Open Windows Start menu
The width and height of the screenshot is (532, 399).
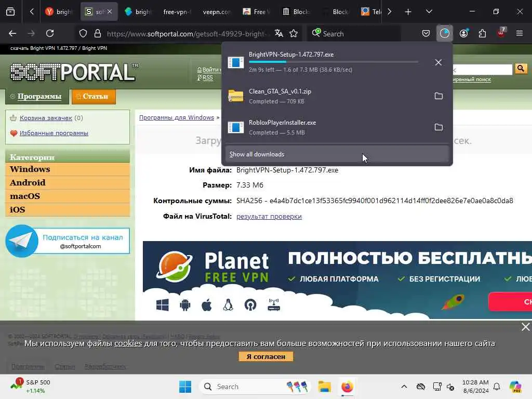(185, 387)
